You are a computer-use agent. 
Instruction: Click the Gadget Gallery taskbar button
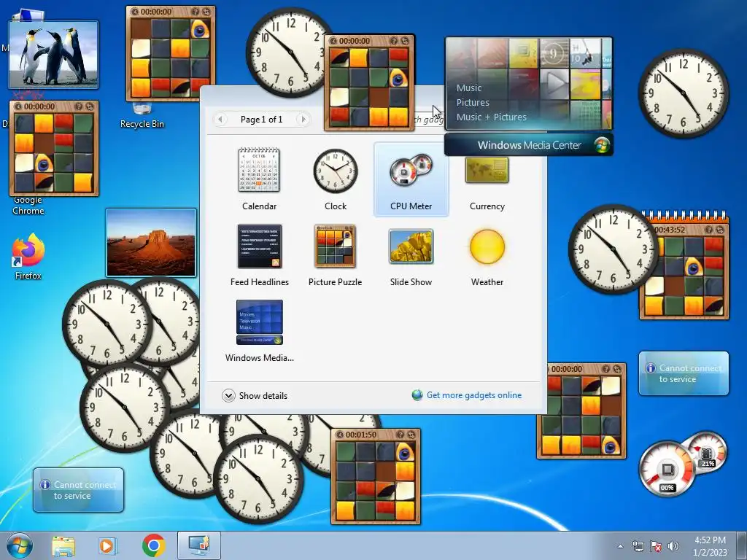tap(198, 546)
